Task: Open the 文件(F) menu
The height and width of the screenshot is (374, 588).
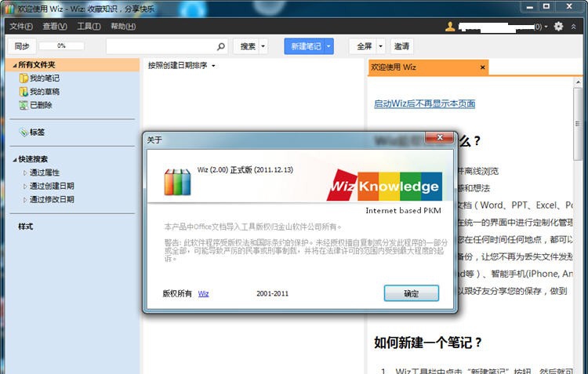Action: click(21, 26)
